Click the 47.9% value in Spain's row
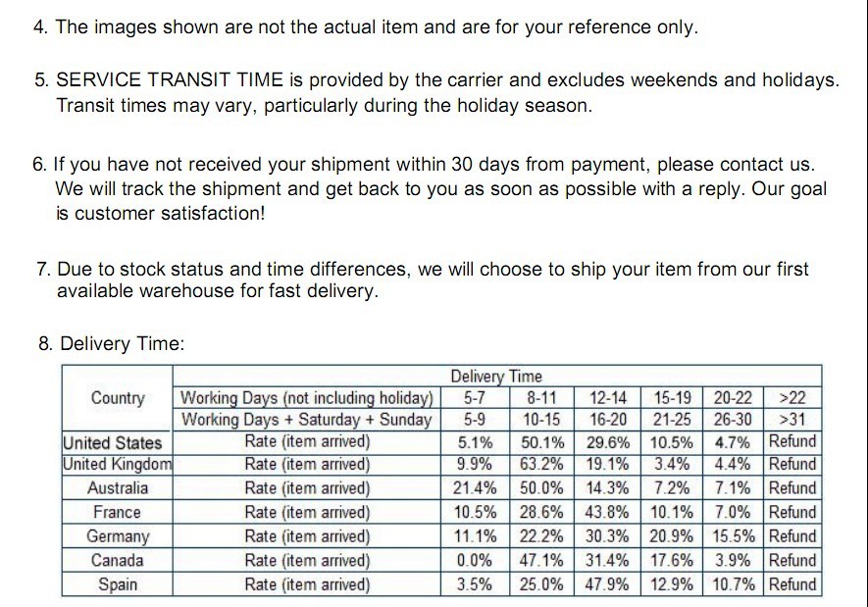 pyautogui.click(x=609, y=584)
